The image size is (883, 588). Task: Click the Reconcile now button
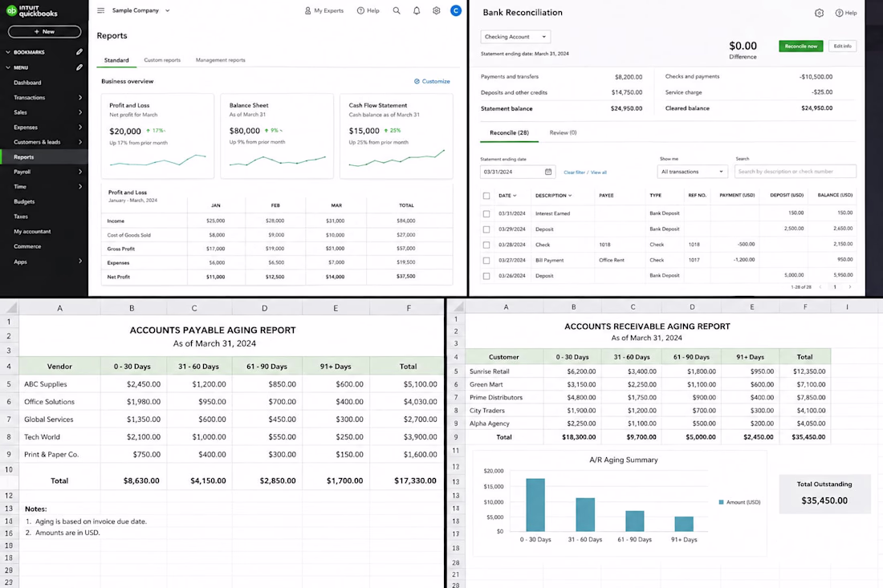[x=801, y=47]
